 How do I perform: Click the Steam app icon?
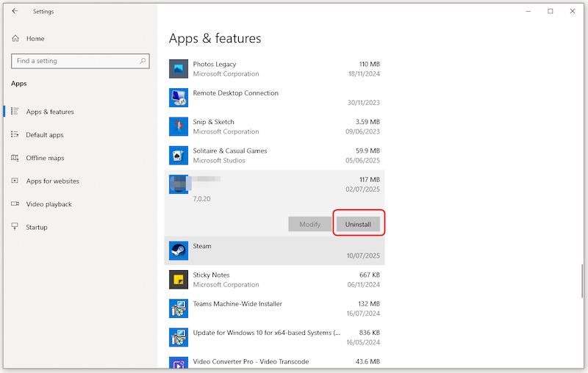179,250
